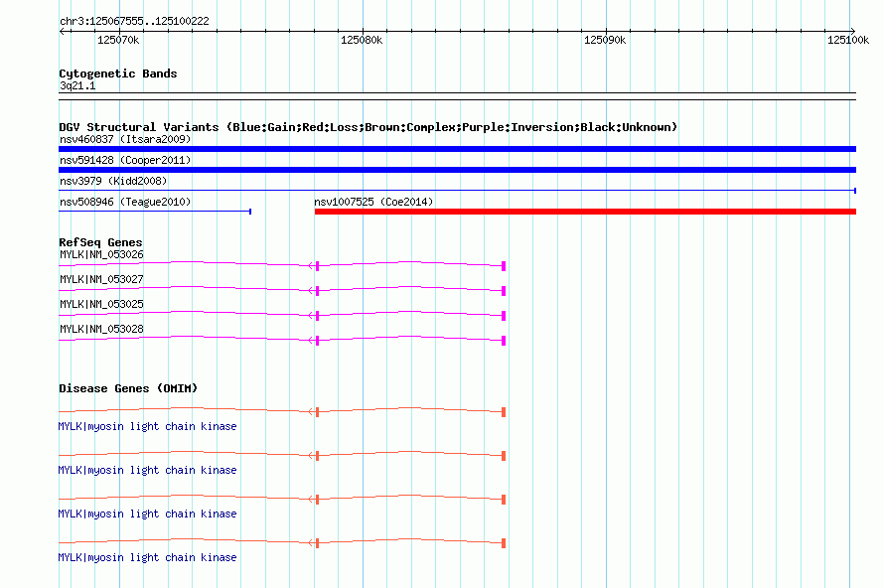The image size is (884, 588).
Task: Open second MYLK|myosin light chain kinase link
Action: [x=147, y=470]
